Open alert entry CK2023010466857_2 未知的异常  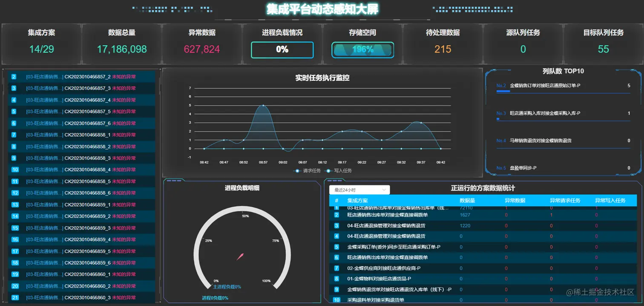(87, 76)
